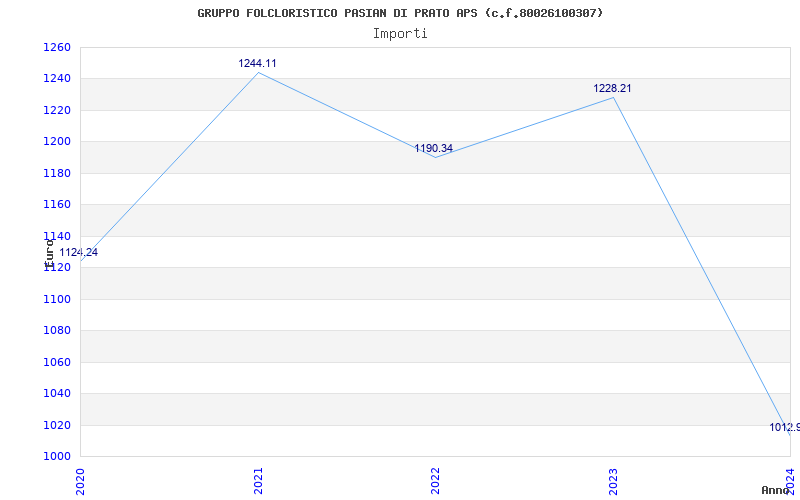Click the Anno axis title

pos(776,490)
